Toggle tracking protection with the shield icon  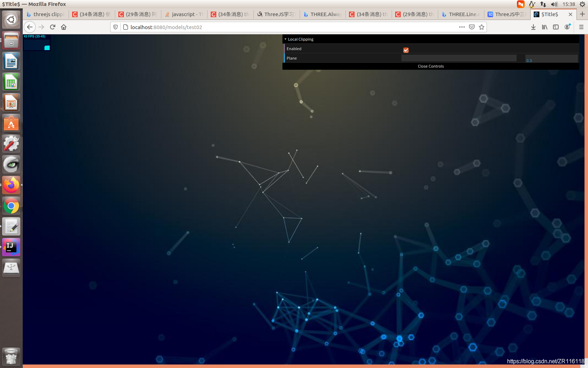115,27
